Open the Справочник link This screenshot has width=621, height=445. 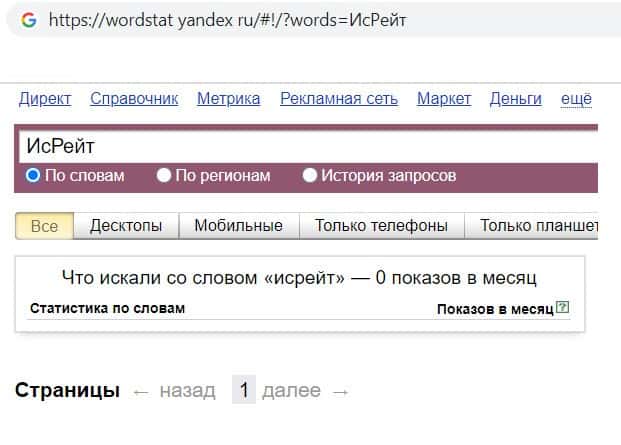pyautogui.click(x=134, y=99)
